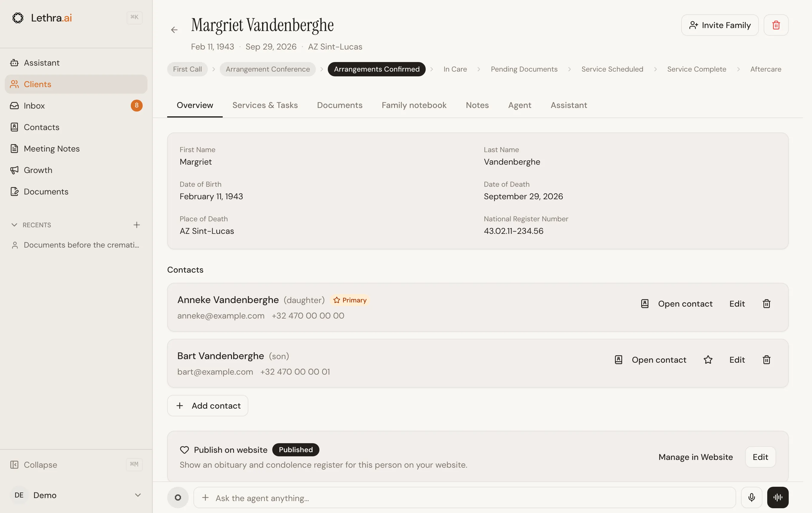The height and width of the screenshot is (513, 812).
Task: Click Date of Death September 29, 2026
Action: tap(523, 196)
